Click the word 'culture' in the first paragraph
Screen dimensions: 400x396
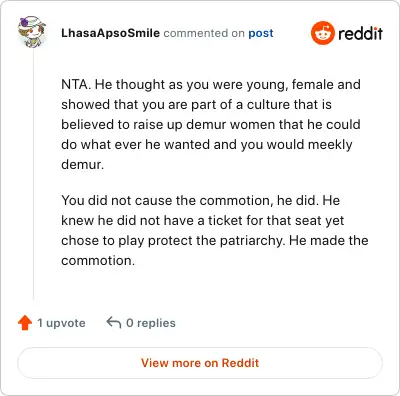(x=263, y=104)
